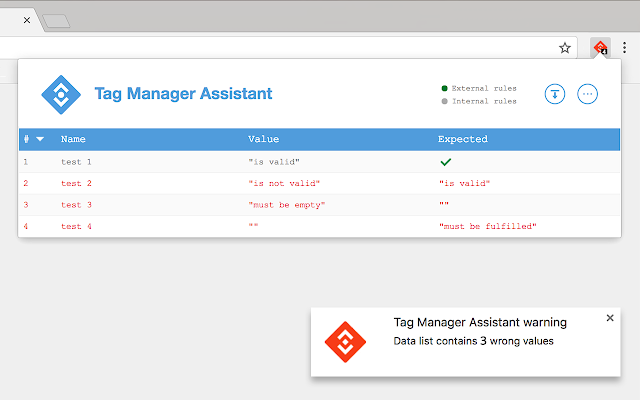Toggle the Internal rules indicator
This screenshot has height=400, width=640.
[479, 101]
